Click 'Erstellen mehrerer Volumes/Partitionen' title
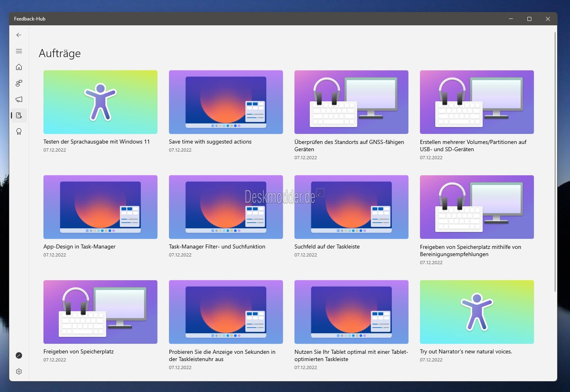The height and width of the screenshot is (392, 570). pyautogui.click(x=473, y=146)
